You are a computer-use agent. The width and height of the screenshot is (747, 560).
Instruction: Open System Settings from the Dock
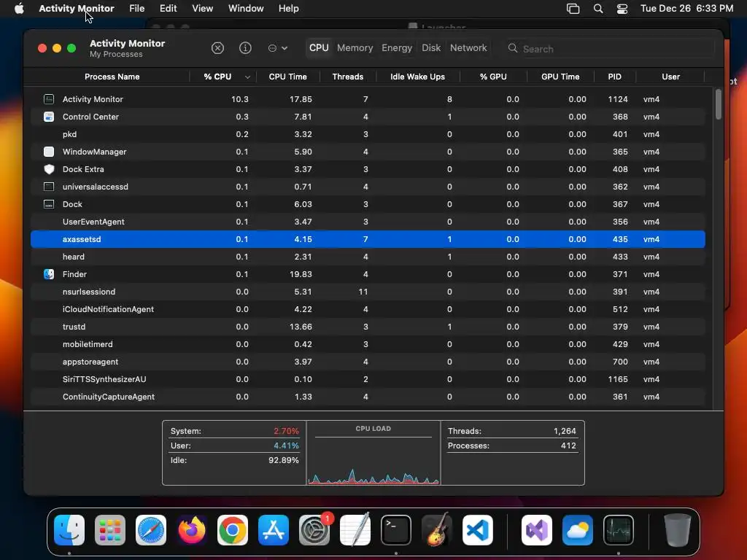tap(314, 530)
